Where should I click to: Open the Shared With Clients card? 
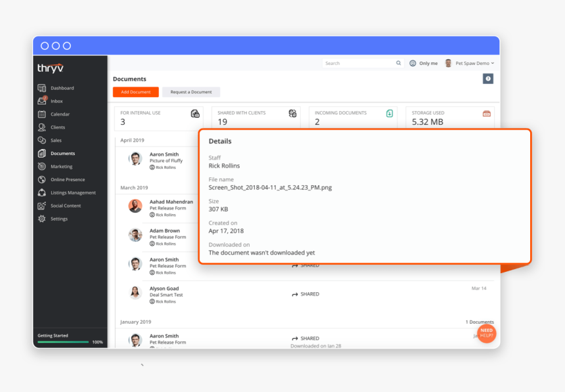pos(256,118)
